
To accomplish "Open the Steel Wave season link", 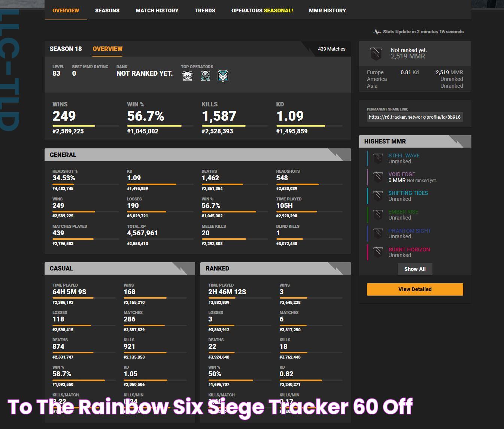I will point(404,155).
